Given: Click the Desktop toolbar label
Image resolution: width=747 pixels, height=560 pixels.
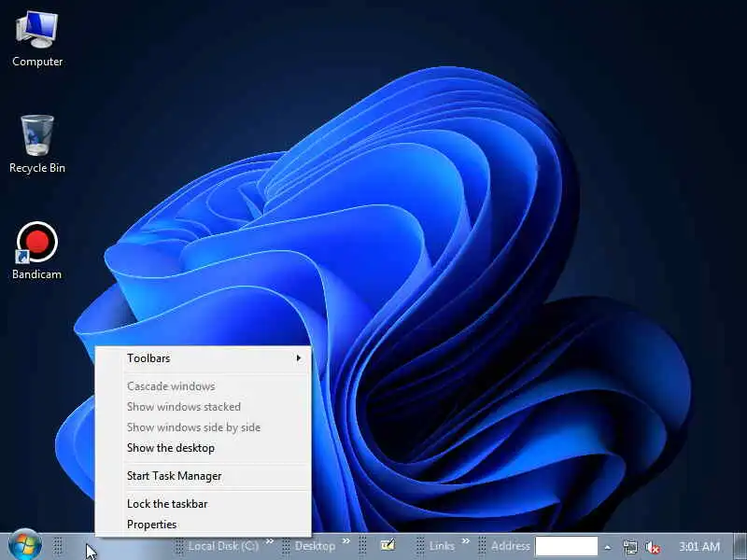Looking at the screenshot, I should 315,546.
